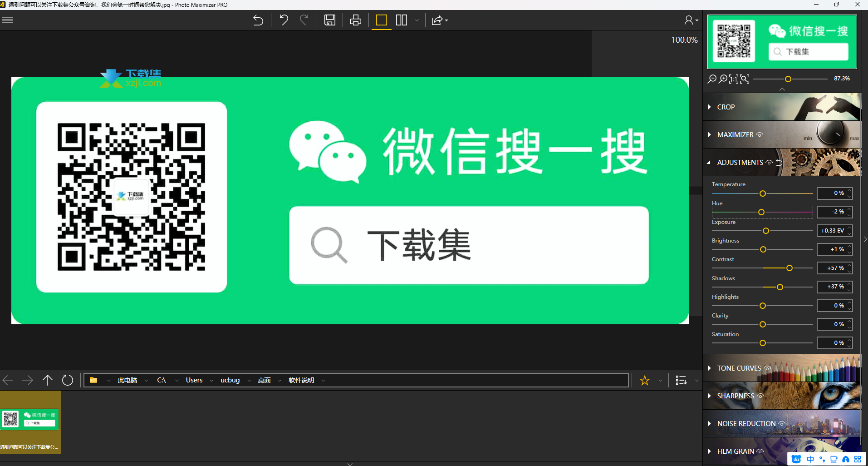
Task: Open the hamburger main menu
Action: (x=8, y=20)
